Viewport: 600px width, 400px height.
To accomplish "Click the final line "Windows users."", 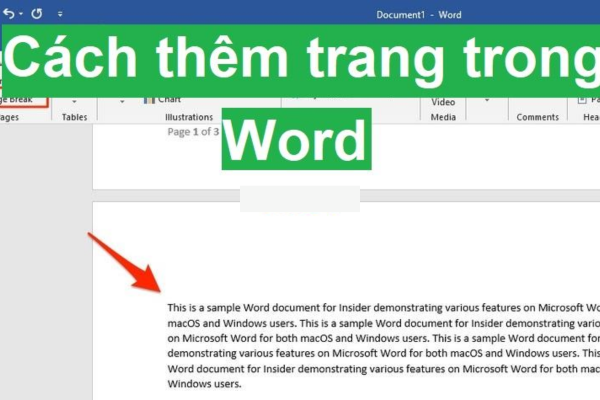I will [x=204, y=384].
